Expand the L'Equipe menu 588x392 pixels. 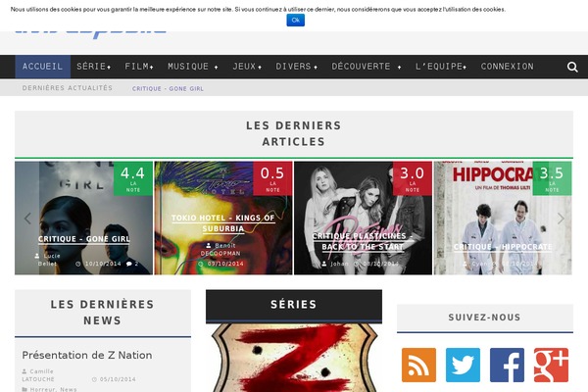pos(441,67)
